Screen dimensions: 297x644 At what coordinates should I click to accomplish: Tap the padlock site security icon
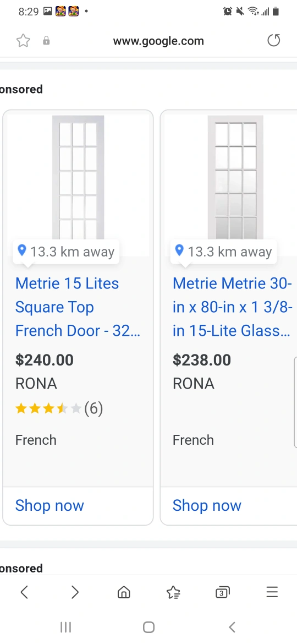[x=46, y=40]
